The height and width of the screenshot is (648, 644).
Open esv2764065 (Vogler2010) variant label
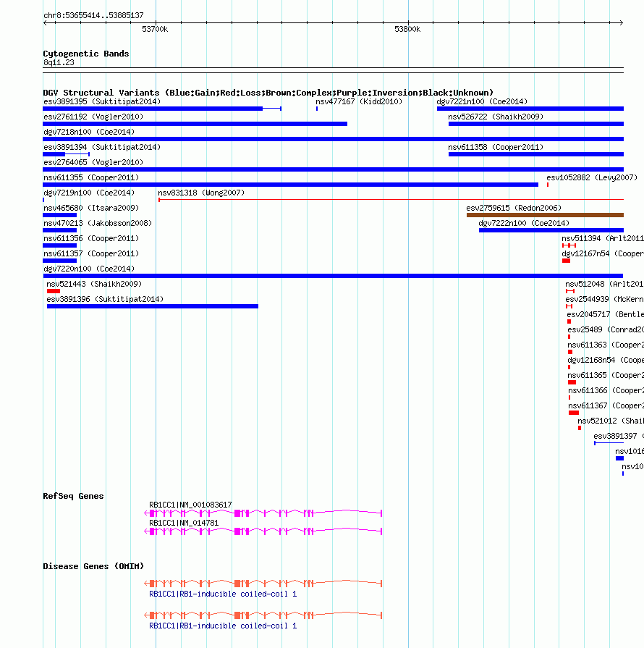pos(93,162)
